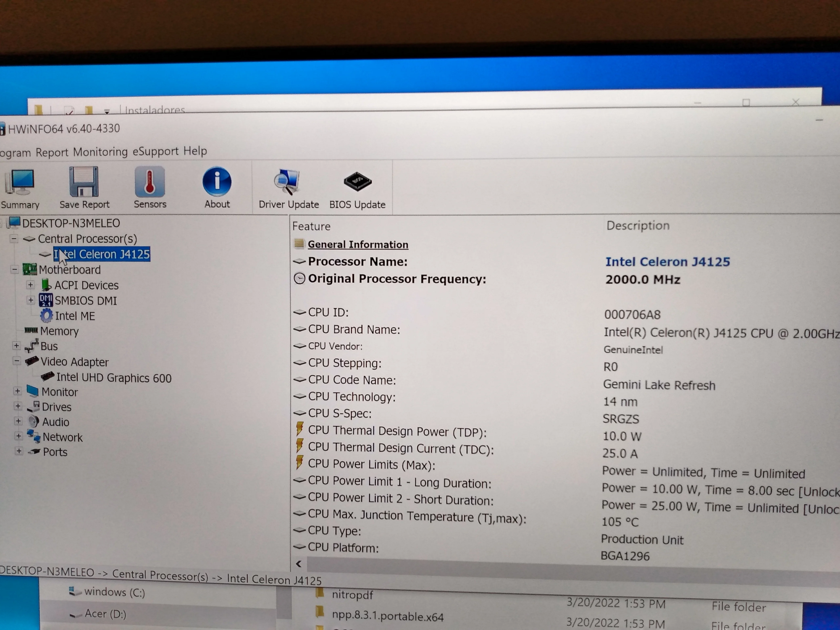The width and height of the screenshot is (840, 630).
Task: Click horizontal scrollbar left arrow
Action: 299,564
